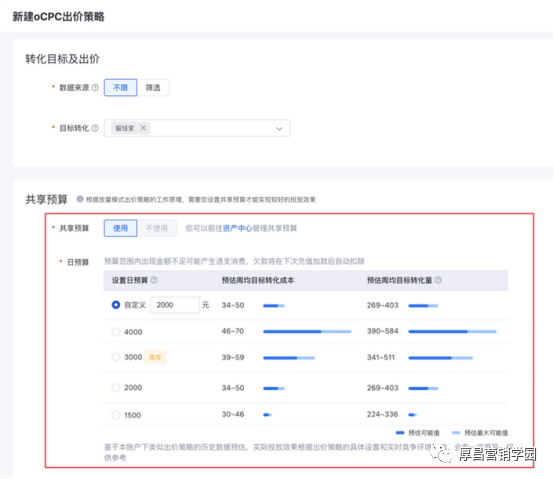Screen dimensions: 554x479
Task: Click the help icon beside 预估周均目标转化量
Action: 438,280
